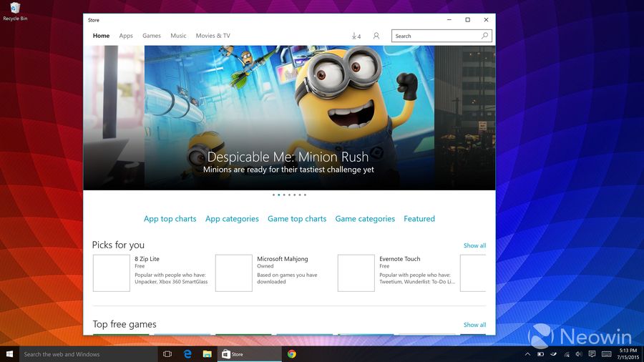Click the taskbar Search the web and Windows box
644x362 pixels.
tap(88, 354)
